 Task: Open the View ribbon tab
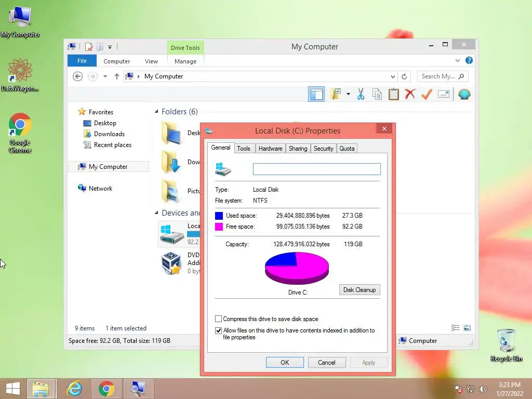151,61
